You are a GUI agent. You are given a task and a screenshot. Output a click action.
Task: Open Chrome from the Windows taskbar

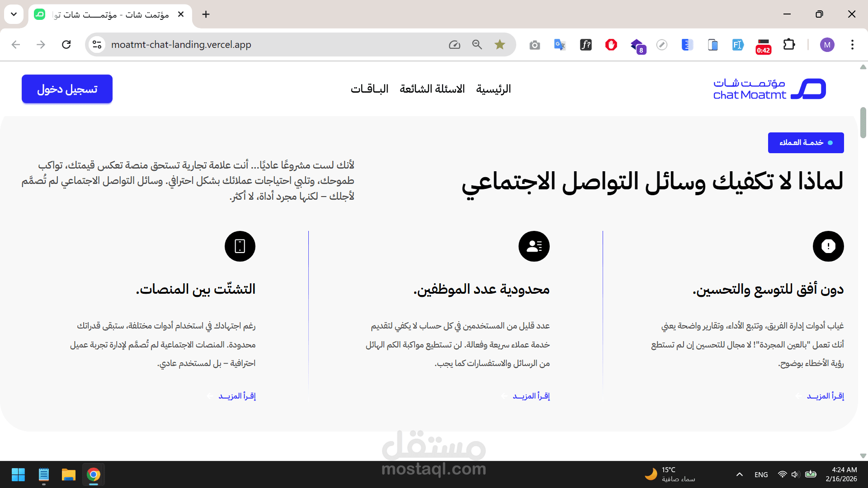click(94, 474)
